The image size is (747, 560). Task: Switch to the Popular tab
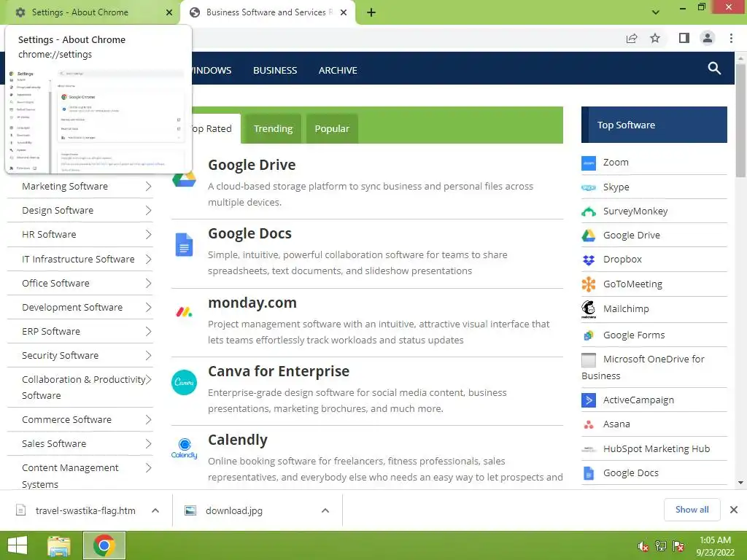(x=332, y=128)
